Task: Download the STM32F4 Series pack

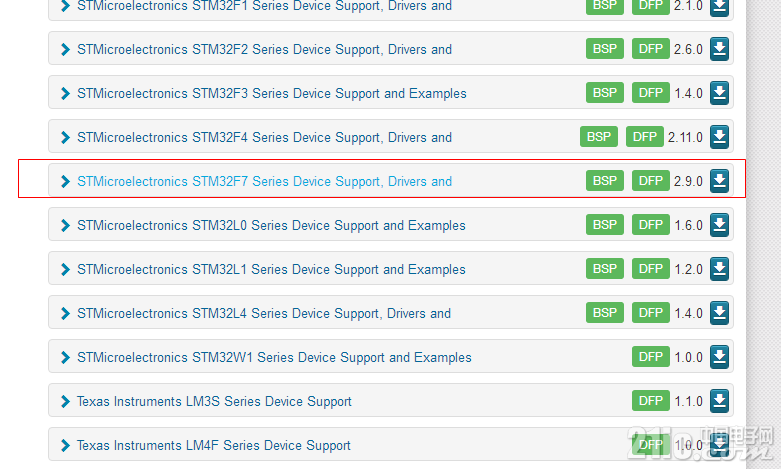Action: pyautogui.click(x=719, y=137)
